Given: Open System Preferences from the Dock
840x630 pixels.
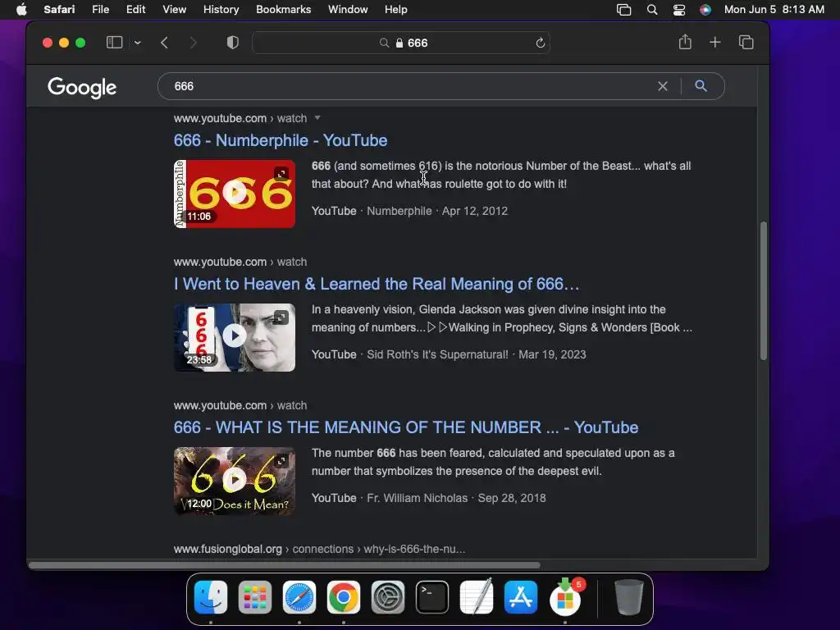Looking at the screenshot, I should point(388,597).
